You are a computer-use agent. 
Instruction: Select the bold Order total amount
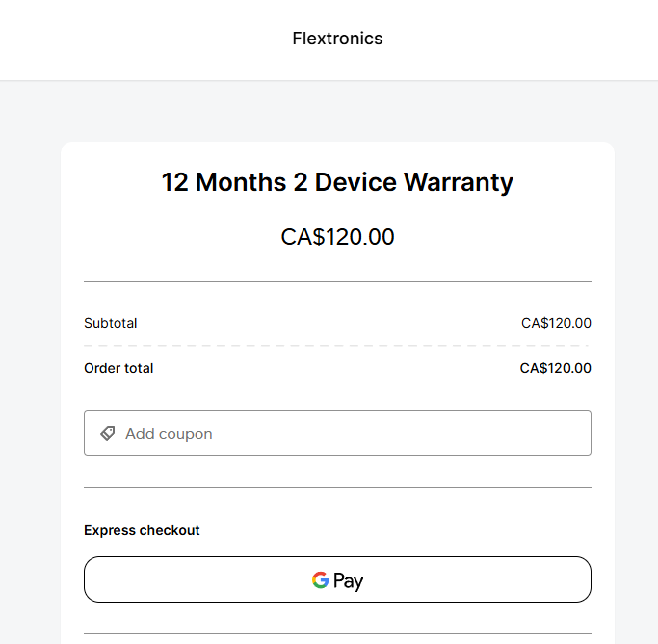(555, 368)
